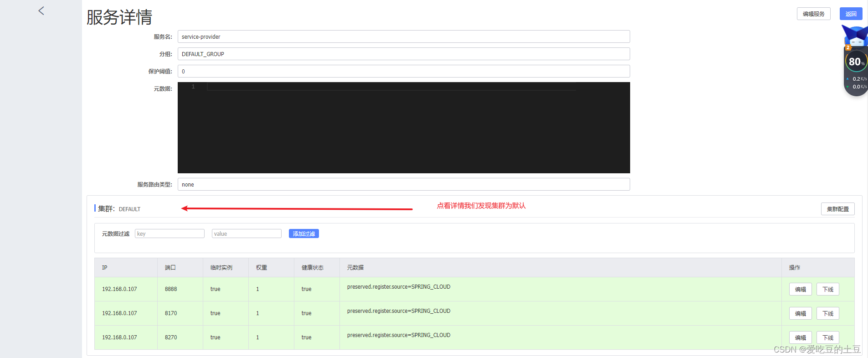
Task: Click 编辑 for port 8888 instance
Action: pos(800,289)
